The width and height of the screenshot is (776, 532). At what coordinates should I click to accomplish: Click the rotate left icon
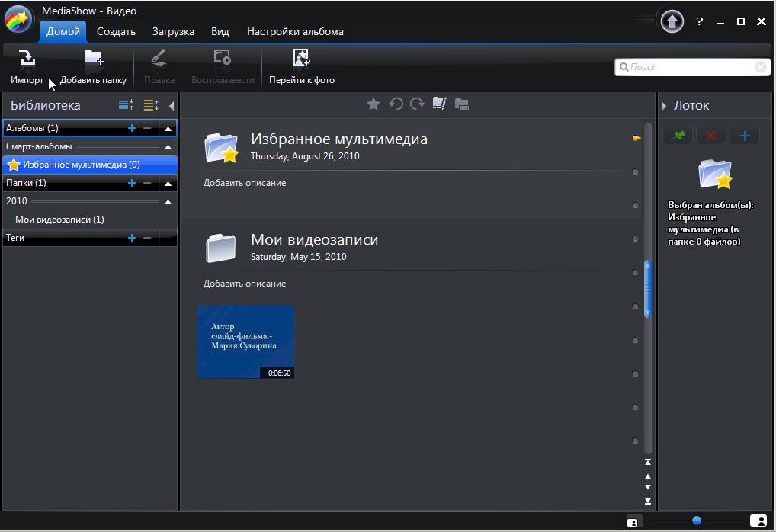point(396,104)
